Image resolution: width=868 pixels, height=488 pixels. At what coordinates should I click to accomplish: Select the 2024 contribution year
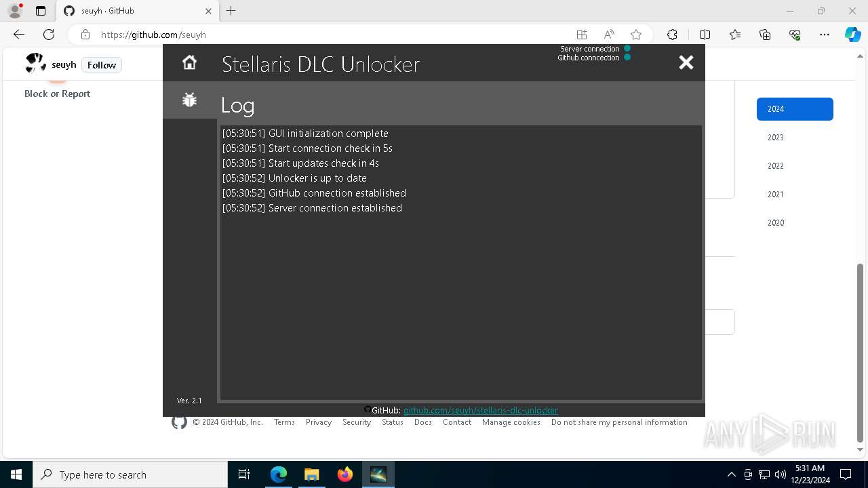coord(795,109)
